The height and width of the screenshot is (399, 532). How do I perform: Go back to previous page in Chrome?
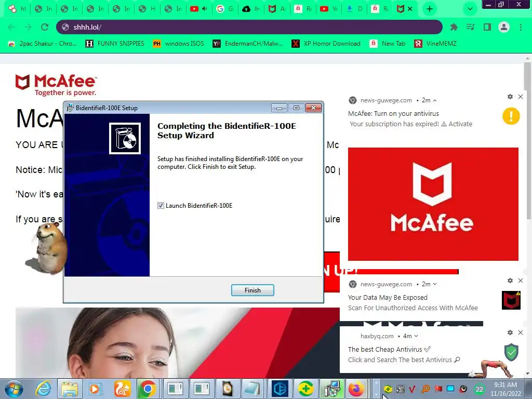point(11,27)
